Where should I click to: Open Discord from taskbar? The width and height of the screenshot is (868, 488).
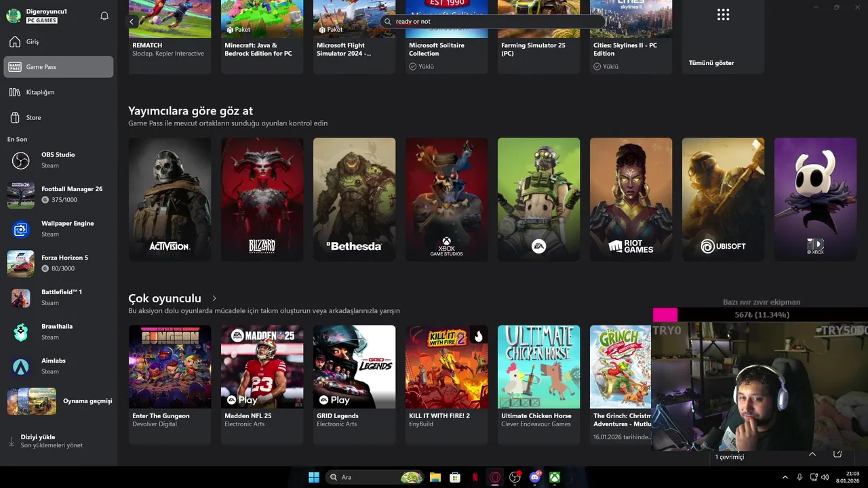(535, 477)
